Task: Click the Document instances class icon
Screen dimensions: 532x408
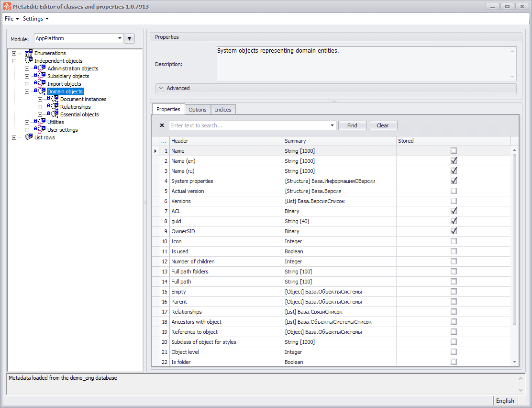Action: pos(55,99)
